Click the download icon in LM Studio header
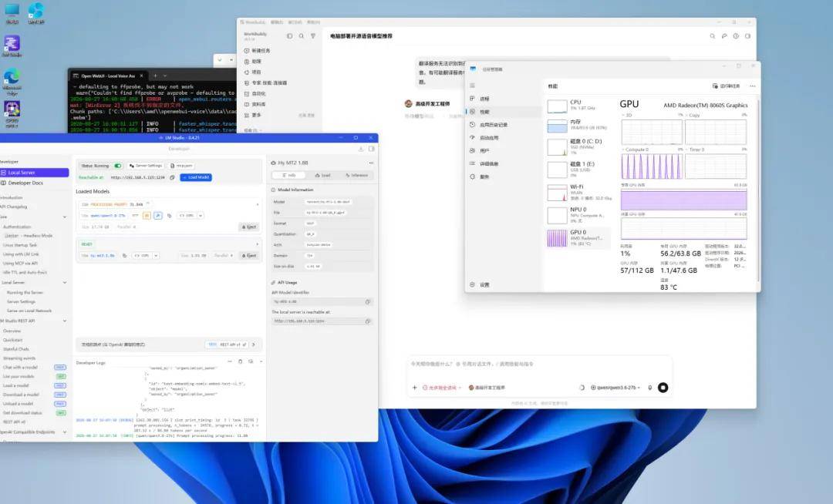 [361, 149]
